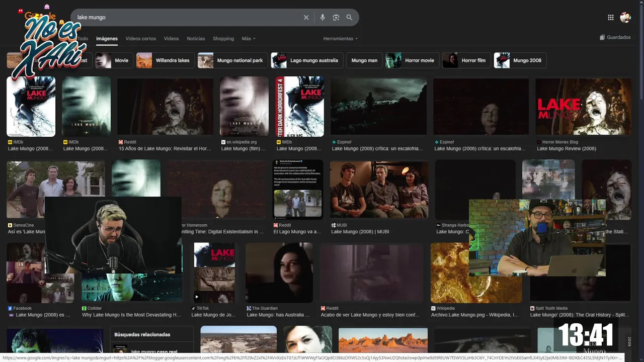Open first IMDb Lake Mungo poster thumbnail
Viewport: 644px width, 362px height.
tap(31, 107)
